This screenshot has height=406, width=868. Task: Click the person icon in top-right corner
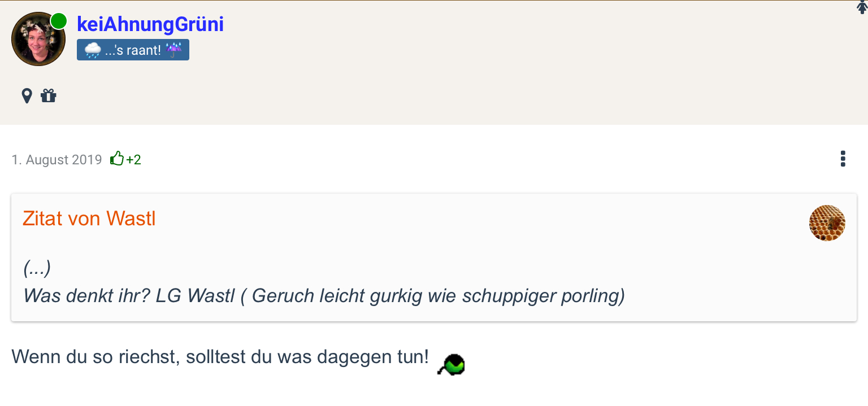862,7
